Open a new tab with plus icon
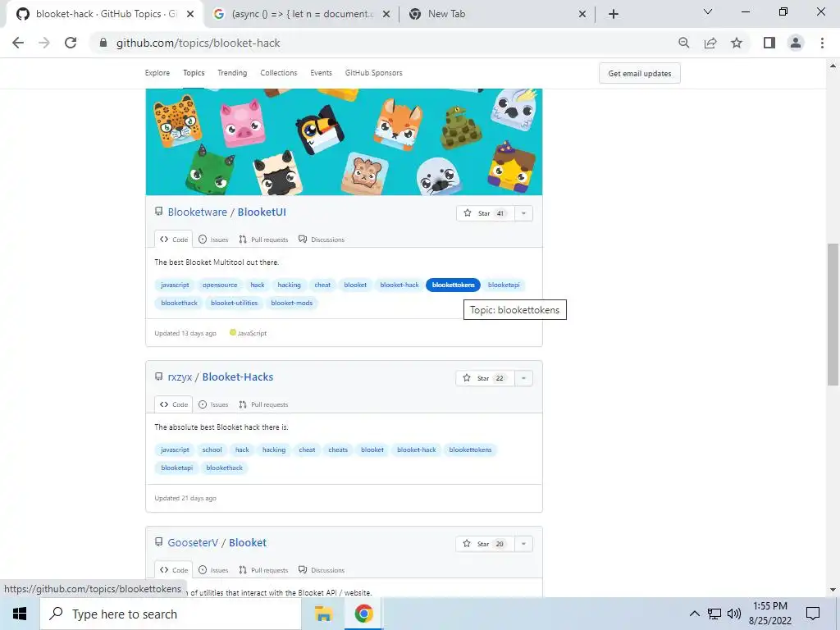The height and width of the screenshot is (630, 840). pos(614,14)
